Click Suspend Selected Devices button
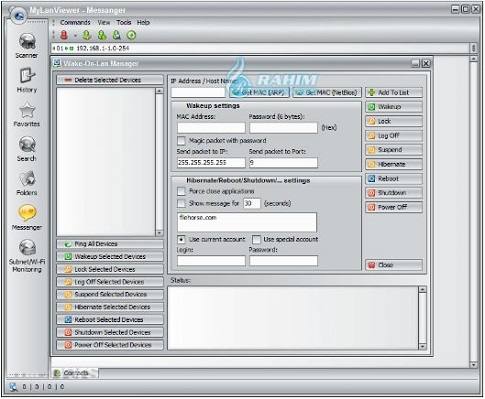Screen dimensions: 485x399 point(110,294)
